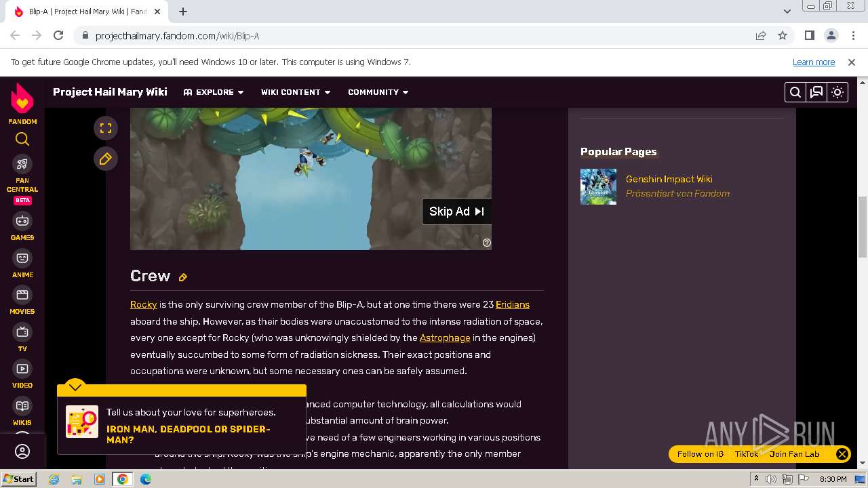Click the TikTok link
The image size is (868, 488).
(747, 454)
